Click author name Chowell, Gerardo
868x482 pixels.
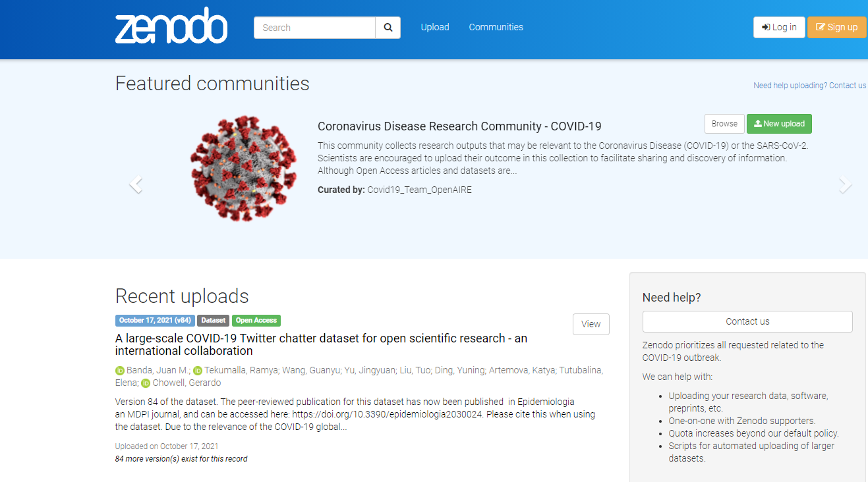(x=187, y=383)
